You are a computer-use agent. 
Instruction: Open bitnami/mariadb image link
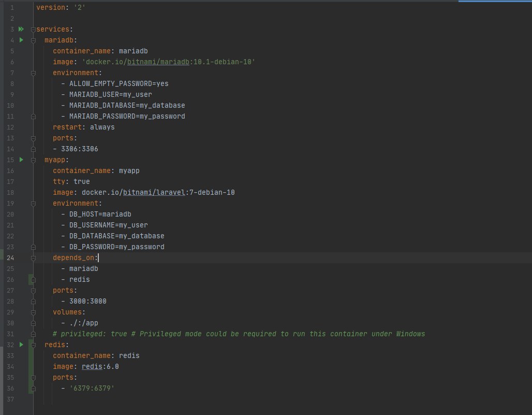[x=158, y=62]
